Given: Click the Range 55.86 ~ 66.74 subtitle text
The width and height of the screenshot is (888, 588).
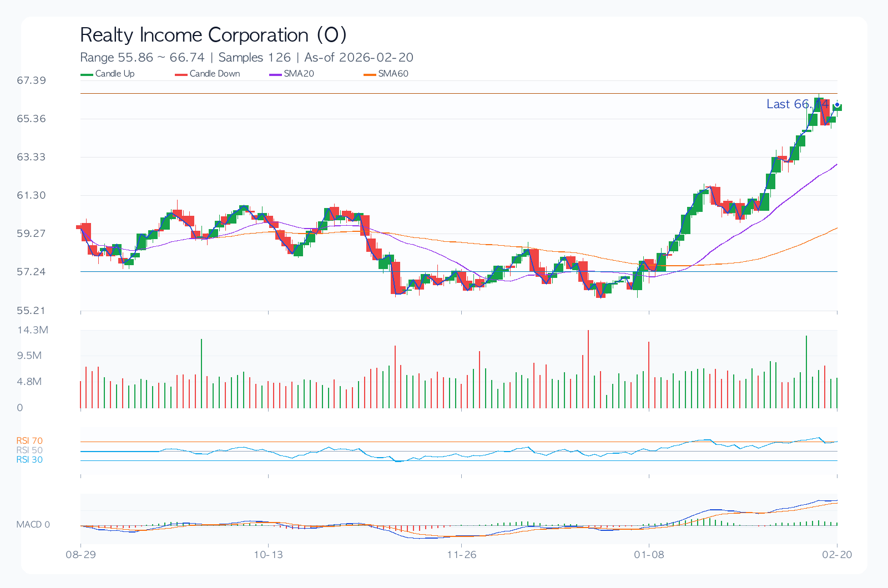Looking at the screenshot, I should coord(142,58).
